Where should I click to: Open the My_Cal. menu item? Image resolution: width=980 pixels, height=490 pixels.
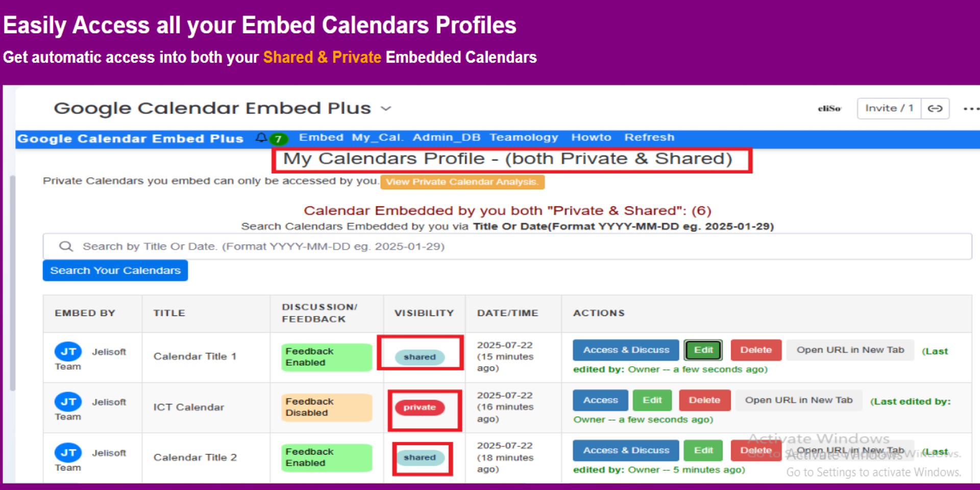coord(378,137)
